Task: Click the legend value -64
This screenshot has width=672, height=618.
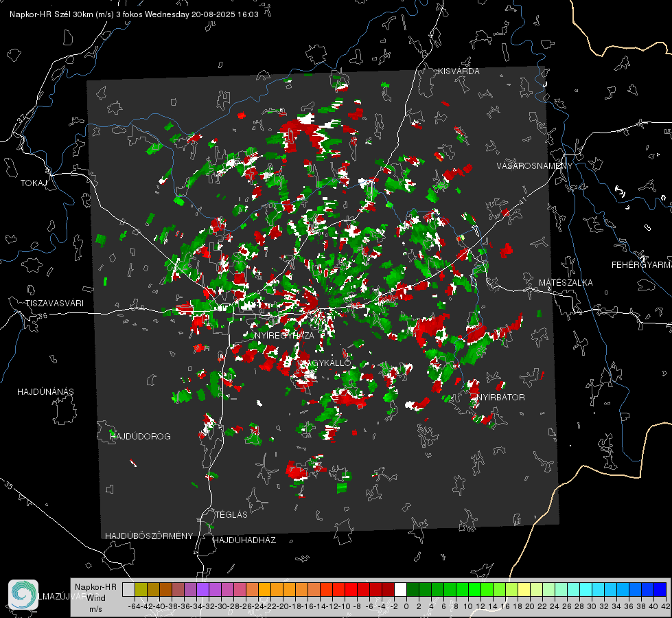Action: 135,606
